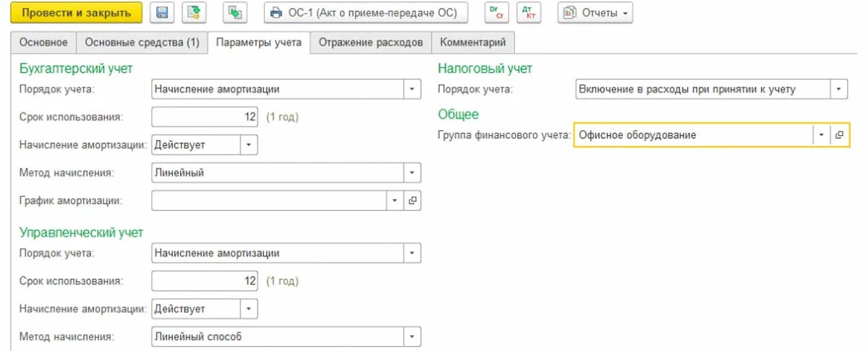This screenshot has height=351, width=868.
Task: Expand Порядок учета dropdown under Налоговый учет
Action: click(838, 90)
